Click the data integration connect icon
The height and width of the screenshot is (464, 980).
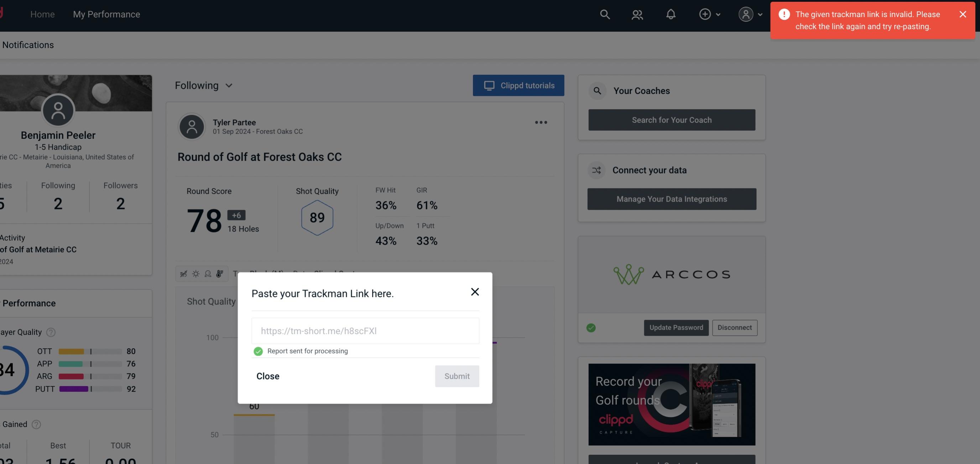click(597, 170)
